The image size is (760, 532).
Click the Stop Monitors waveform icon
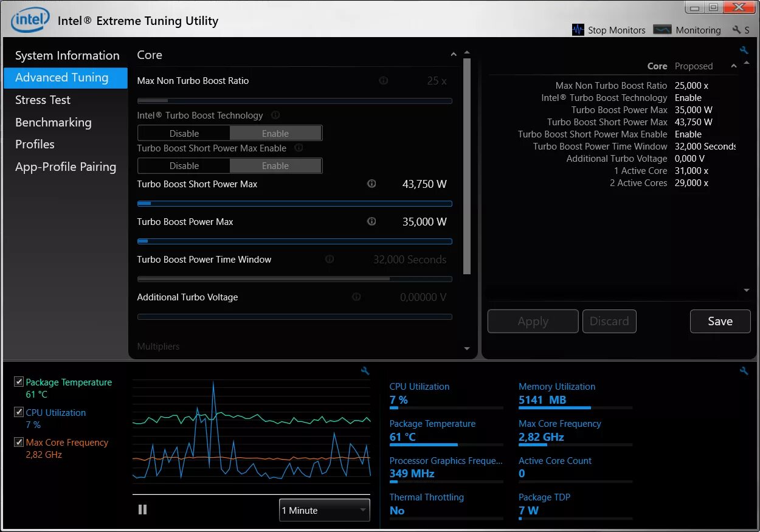tap(578, 30)
